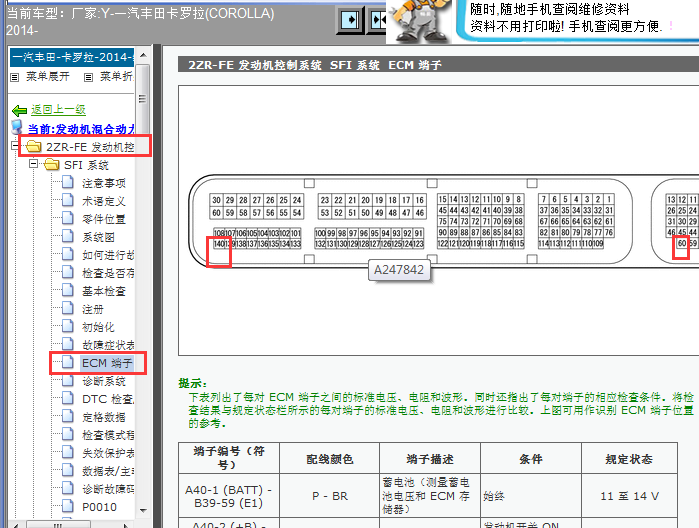Open the DTC 检查 page
The height and width of the screenshot is (528, 699).
(x=108, y=399)
